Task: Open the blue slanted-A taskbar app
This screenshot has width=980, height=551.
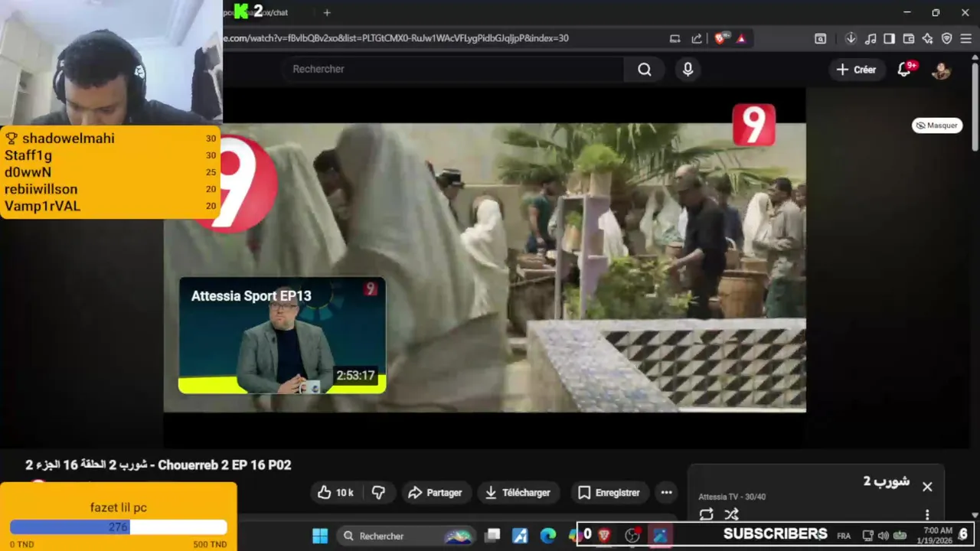Action: [x=520, y=536]
